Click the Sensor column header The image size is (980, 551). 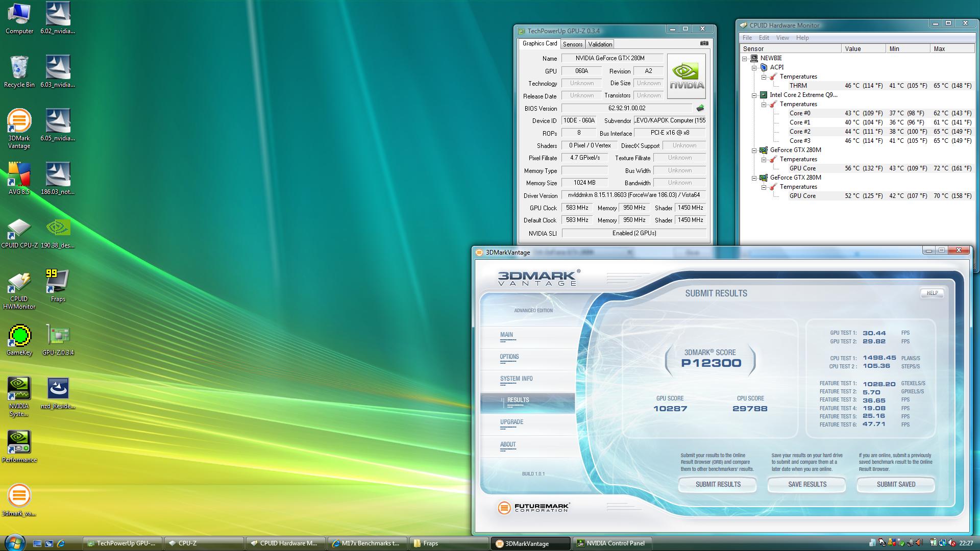(790, 49)
